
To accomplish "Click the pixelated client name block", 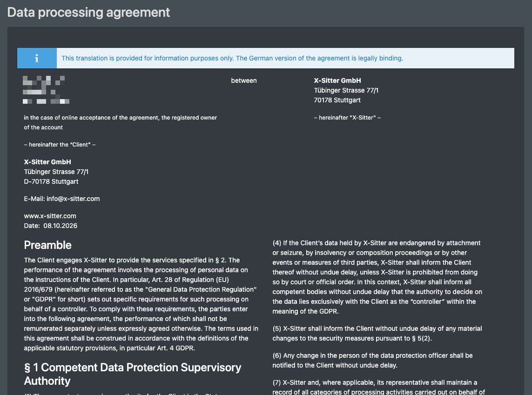I will click(46, 90).
